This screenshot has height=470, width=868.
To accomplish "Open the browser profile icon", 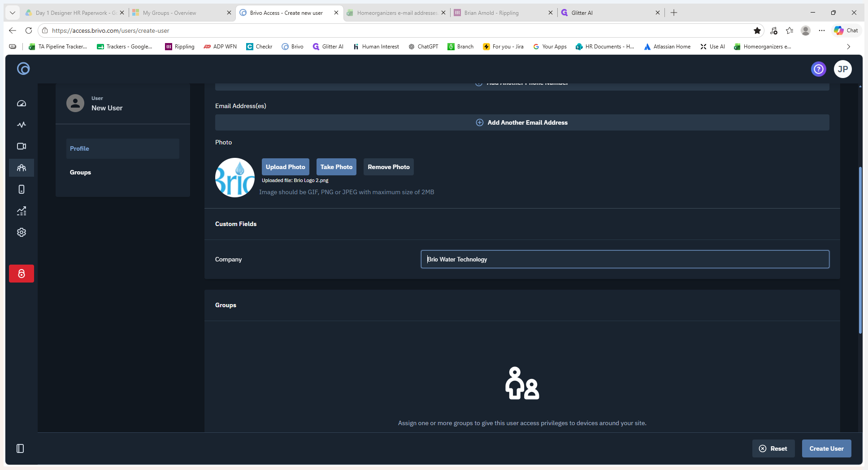I will coord(806,30).
